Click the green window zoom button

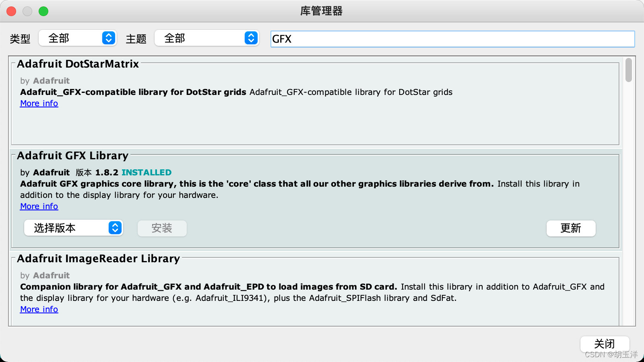point(43,11)
